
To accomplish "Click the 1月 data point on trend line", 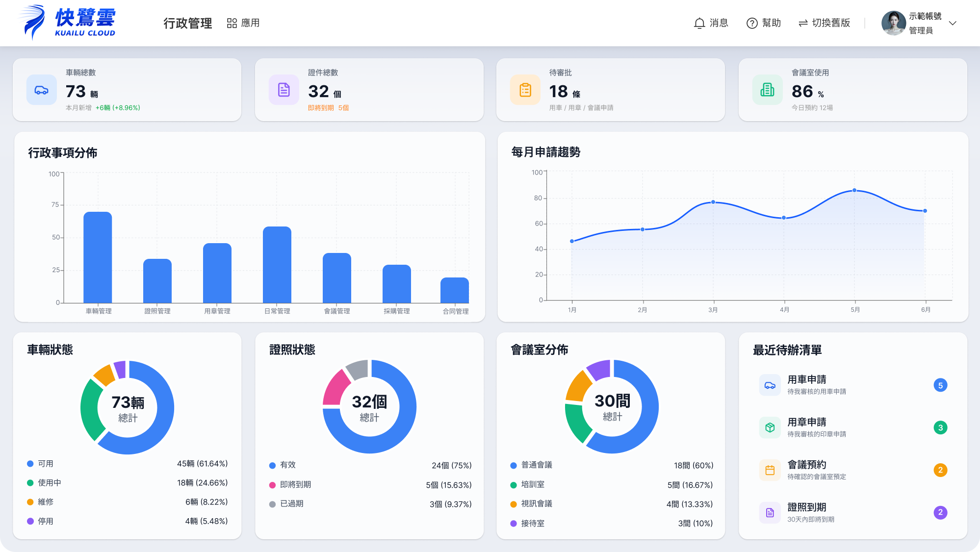I will (572, 241).
